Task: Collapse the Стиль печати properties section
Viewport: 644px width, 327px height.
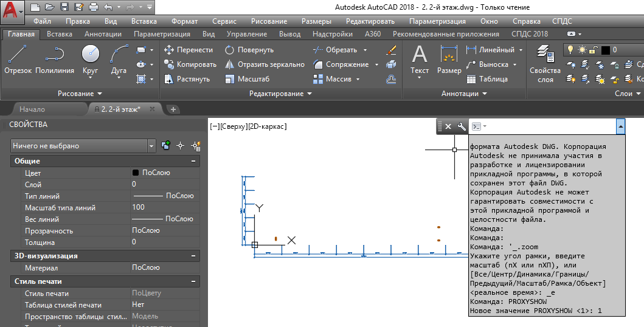Action: [193, 281]
